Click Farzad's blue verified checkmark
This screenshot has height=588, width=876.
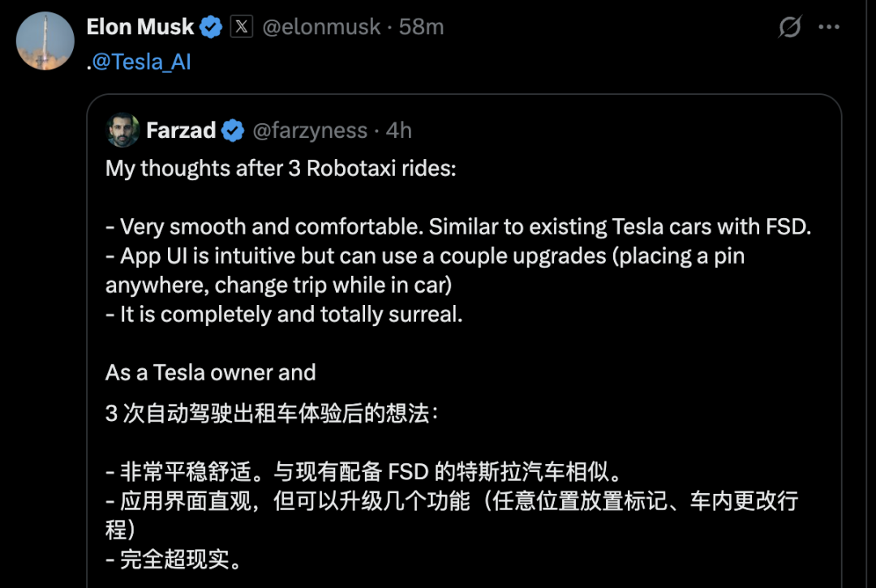click(x=233, y=131)
